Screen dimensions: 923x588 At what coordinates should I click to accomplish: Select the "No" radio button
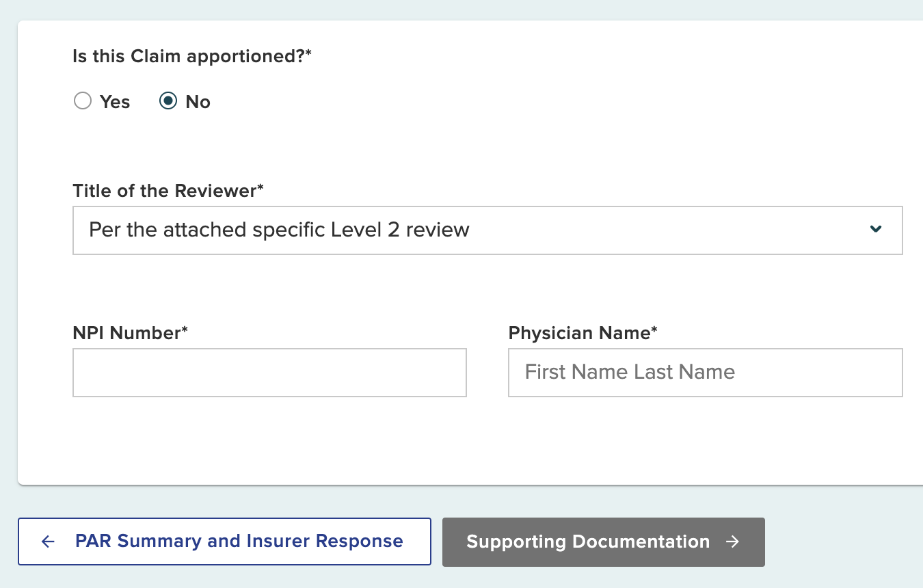point(168,101)
